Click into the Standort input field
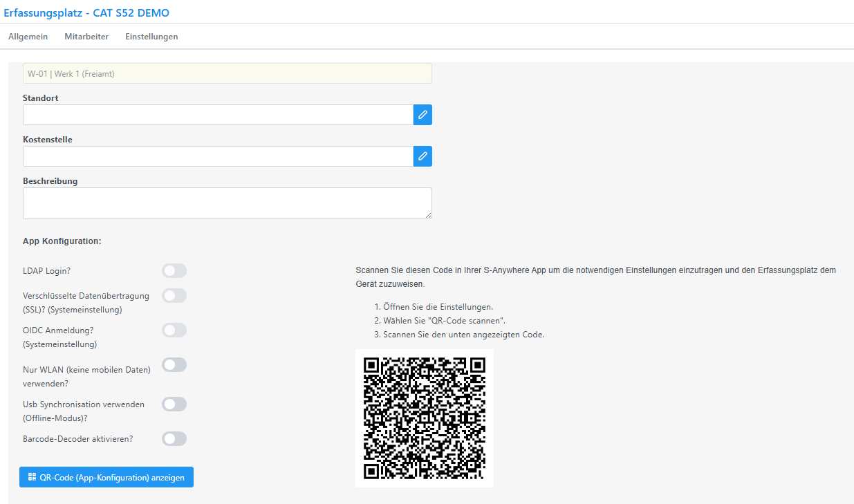The width and height of the screenshot is (854, 504). [218, 115]
